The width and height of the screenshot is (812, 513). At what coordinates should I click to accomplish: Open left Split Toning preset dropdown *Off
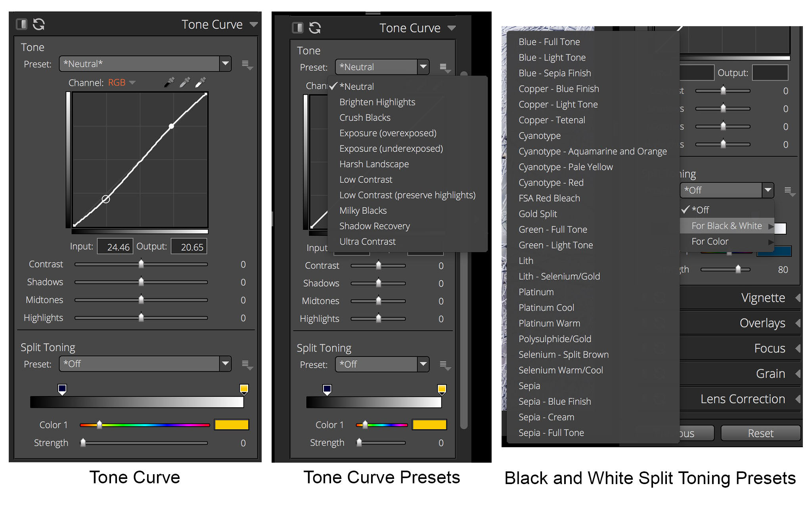click(145, 364)
